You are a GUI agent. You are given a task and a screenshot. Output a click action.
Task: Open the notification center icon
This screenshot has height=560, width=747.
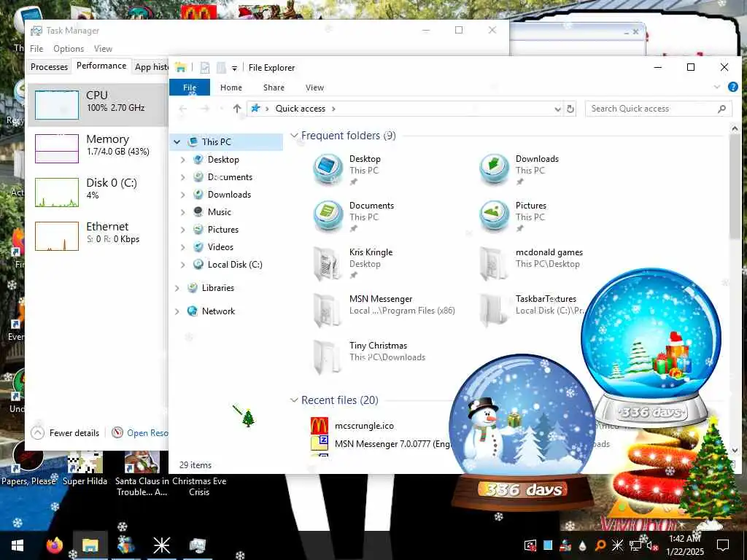tap(723, 545)
